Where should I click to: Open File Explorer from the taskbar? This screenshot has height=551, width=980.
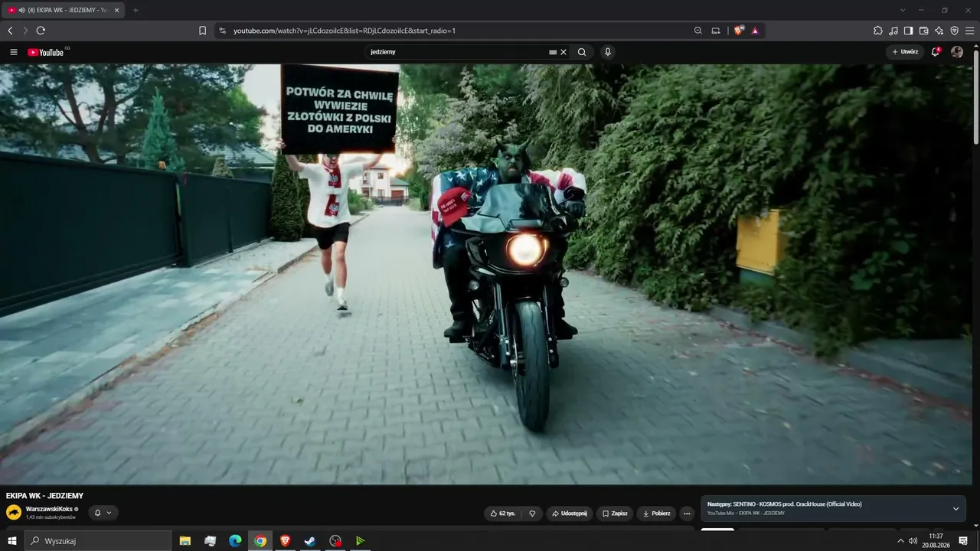(x=185, y=541)
